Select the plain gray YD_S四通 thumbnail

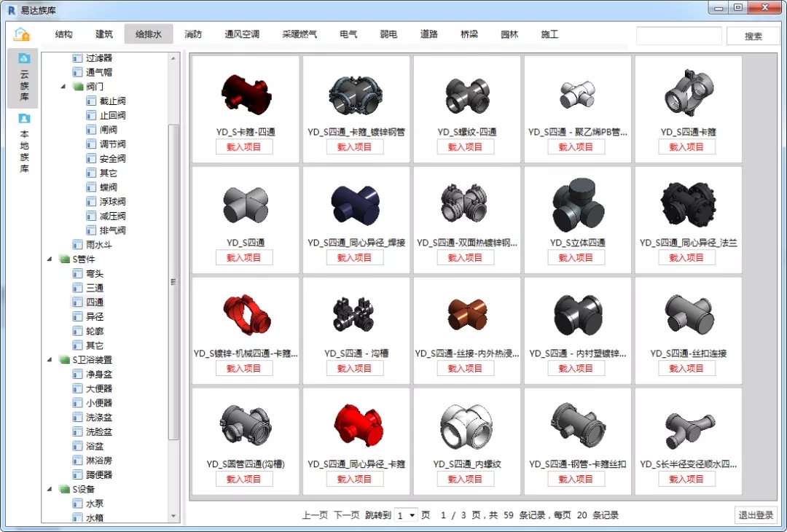(x=246, y=205)
